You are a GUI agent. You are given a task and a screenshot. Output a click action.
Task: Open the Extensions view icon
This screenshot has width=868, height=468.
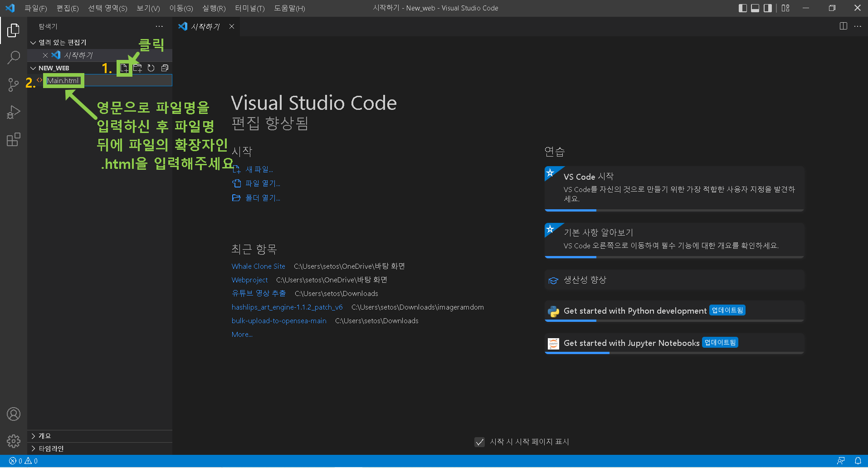click(14, 139)
